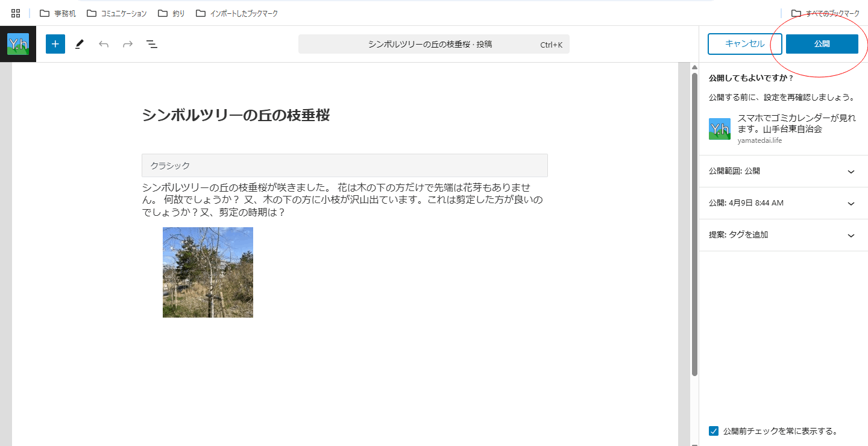Screen dimensions: 868x446
Task: Click the Redo arrow icon
Action: tap(128, 44)
